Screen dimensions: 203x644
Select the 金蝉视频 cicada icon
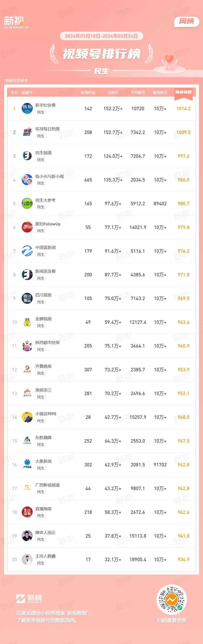27,322
